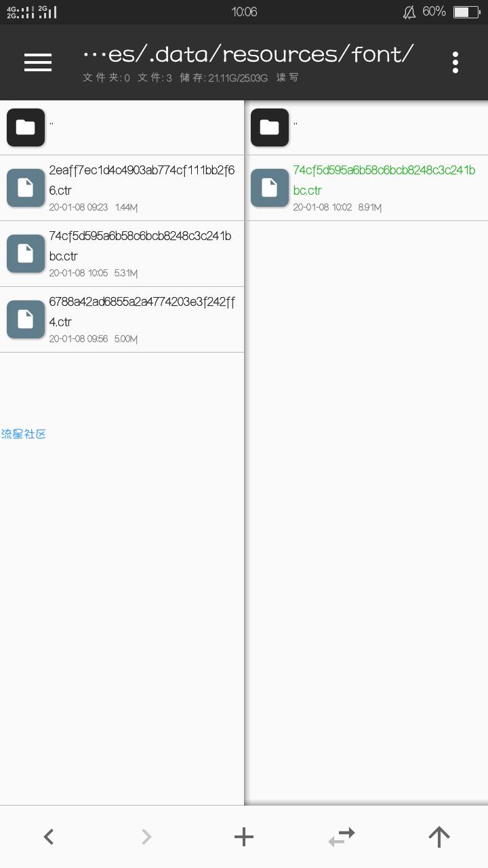Tap the plus icon to create new
Image resolution: width=488 pixels, height=868 pixels.
pyautogui.click(x=244, y=837)
